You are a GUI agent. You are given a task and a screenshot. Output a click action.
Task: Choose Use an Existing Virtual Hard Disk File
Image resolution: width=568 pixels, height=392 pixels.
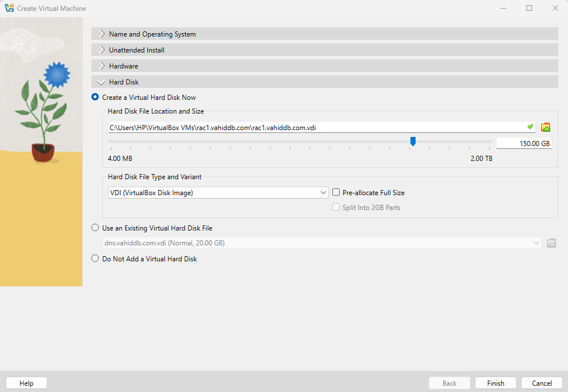click(95, 228)
